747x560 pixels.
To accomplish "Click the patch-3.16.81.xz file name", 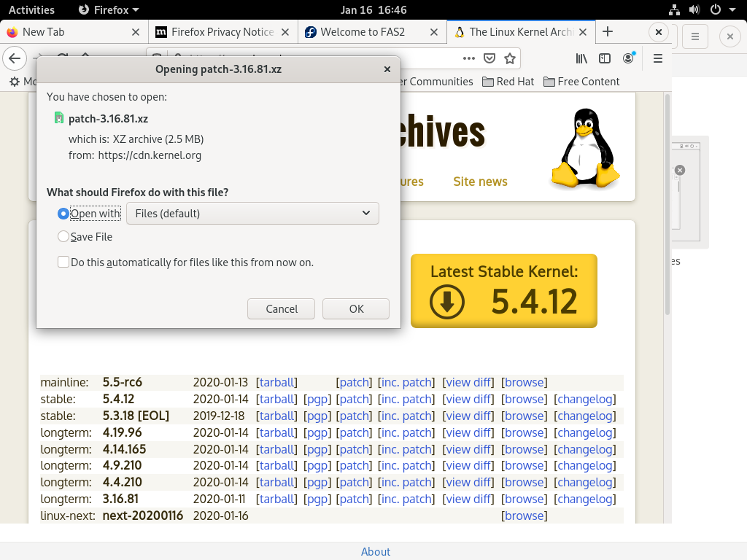I will (108, 119).
